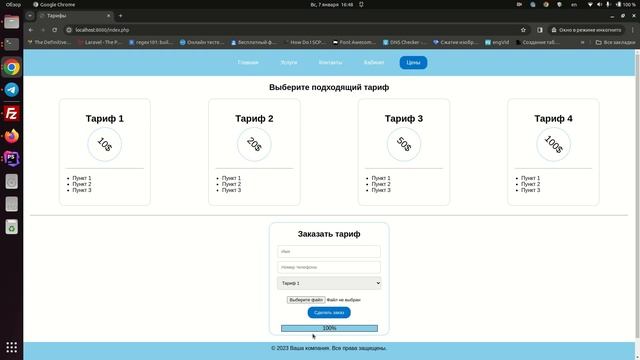Go to Кабинет nav item
Image resolution: width=640 pixels, height=360 pixels.
click(374, 62)
